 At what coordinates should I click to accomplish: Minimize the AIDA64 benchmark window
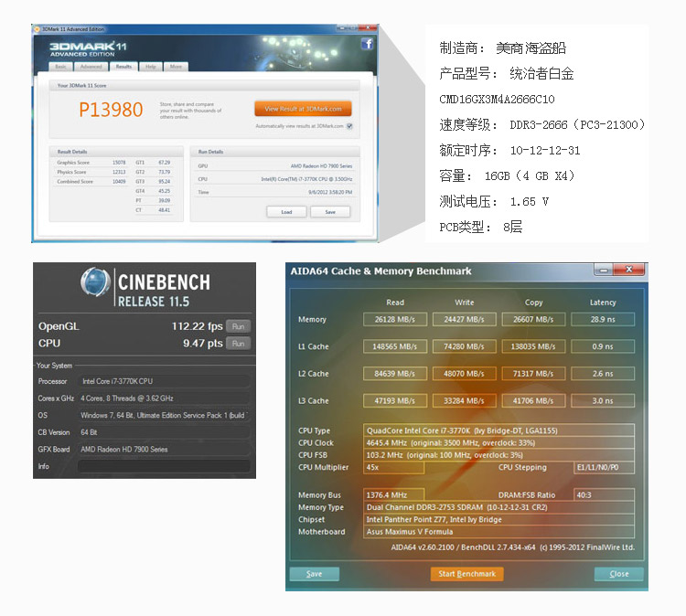tap(604, 271)
